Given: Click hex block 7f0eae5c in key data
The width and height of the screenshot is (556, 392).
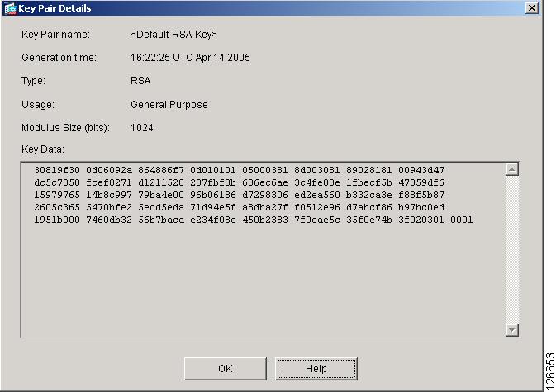Looking at the screenshot, I should [x=317, y=220].
